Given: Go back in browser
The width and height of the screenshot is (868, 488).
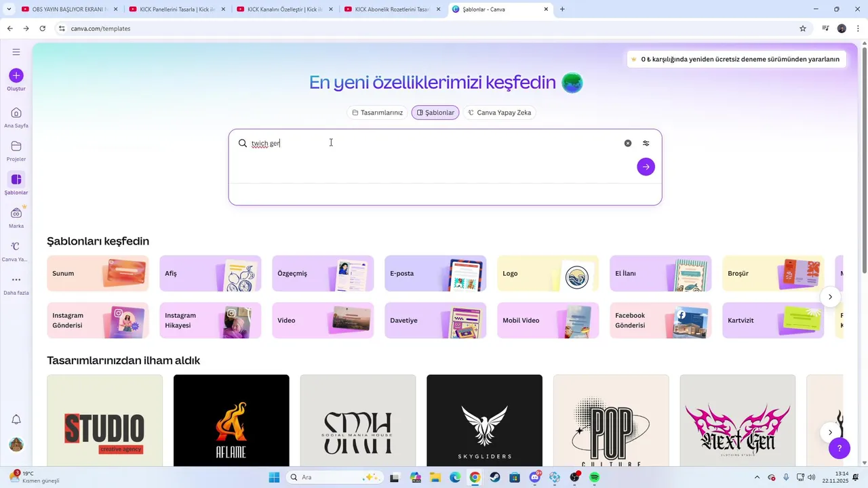Looking at the screenshot, I should [9, 28].
